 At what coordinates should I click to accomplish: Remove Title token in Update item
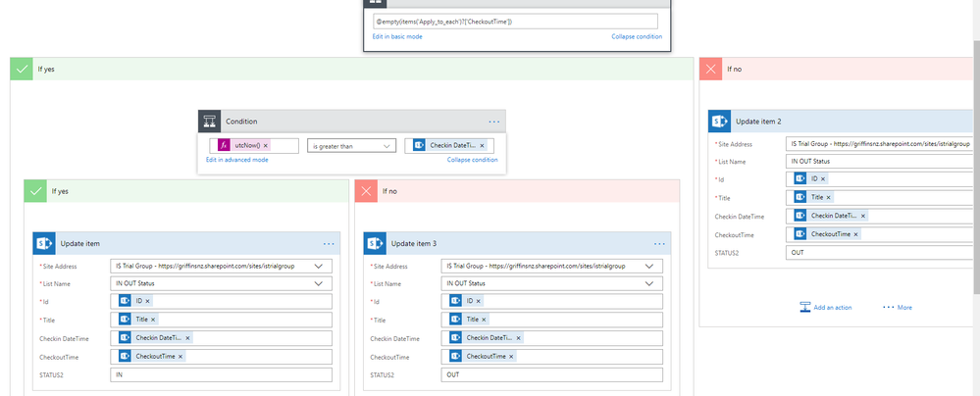(x=153, y=320)
